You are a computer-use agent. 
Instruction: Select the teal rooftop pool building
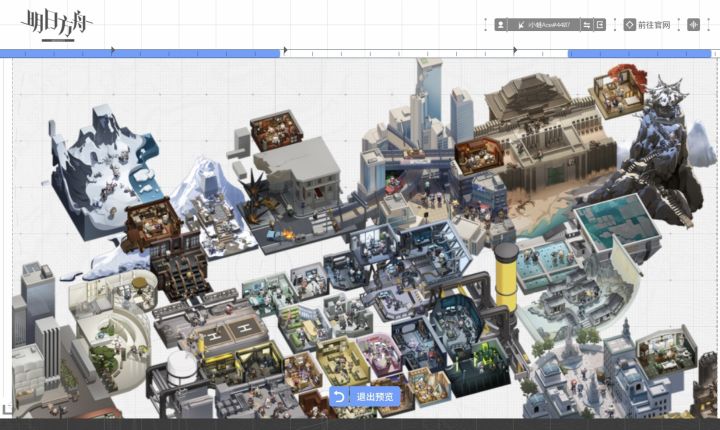point(618,225)
